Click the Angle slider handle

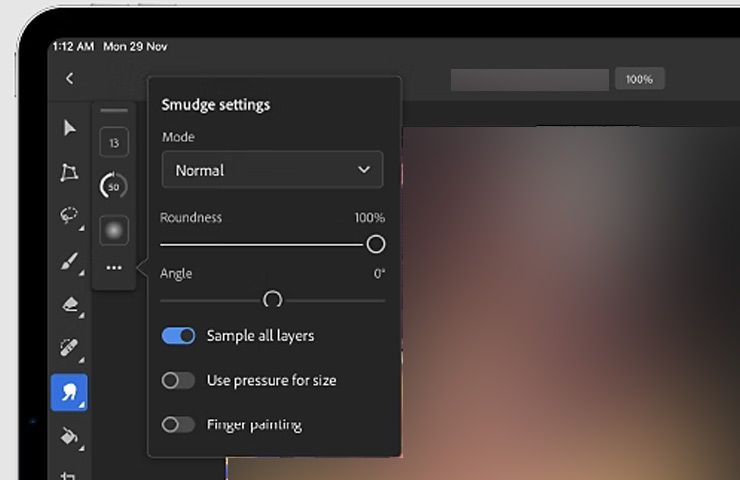pos(272,300)
